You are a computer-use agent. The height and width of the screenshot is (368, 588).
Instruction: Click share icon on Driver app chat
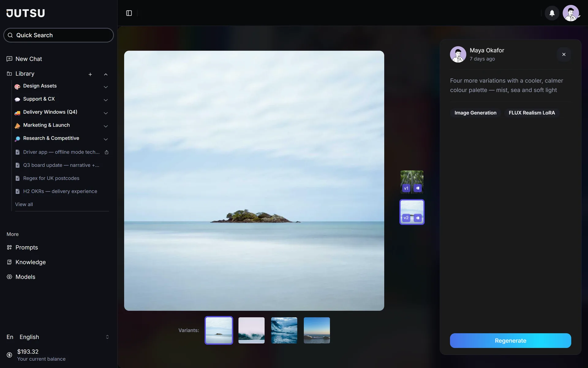point(107,152)
